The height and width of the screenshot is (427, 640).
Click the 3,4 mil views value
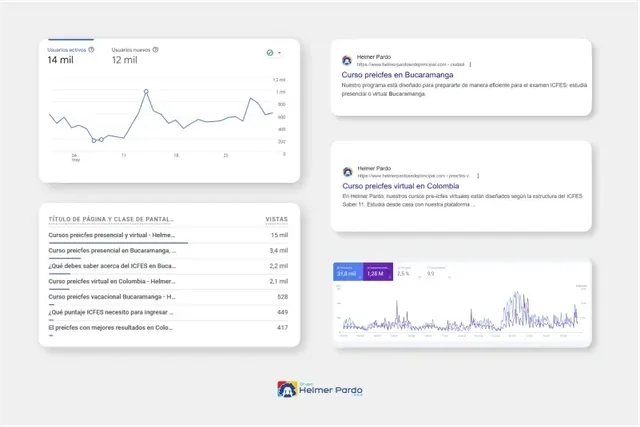[x=279, y=251]
